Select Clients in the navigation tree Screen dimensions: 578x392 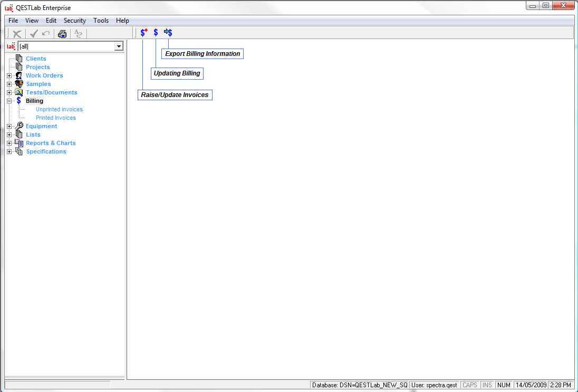36,59
